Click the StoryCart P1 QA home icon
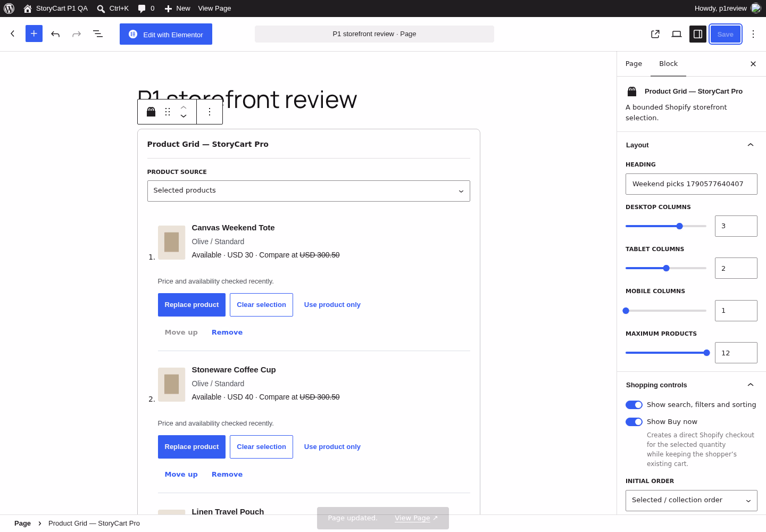This screenshot has height=532, width=766. [28, 9]
